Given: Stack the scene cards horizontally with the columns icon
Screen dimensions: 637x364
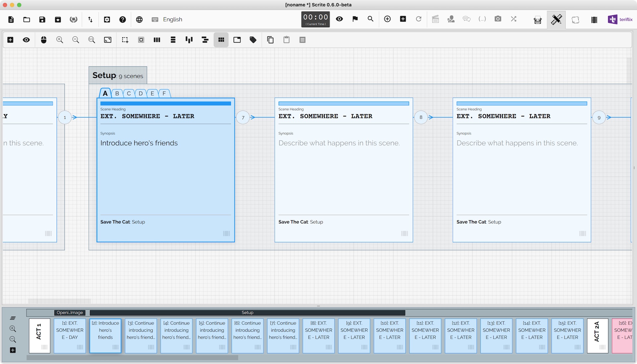Looking at the screenshot, I should [x=157, y=40].
